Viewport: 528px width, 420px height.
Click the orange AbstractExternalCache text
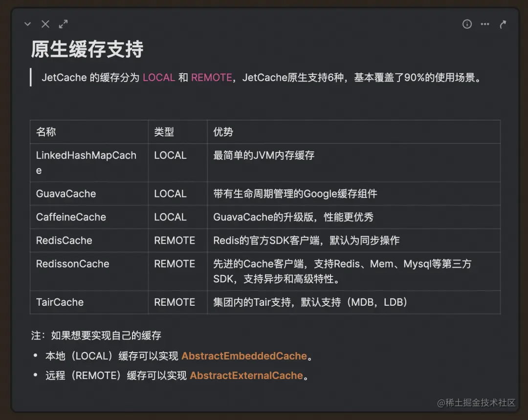coord(246,376)
